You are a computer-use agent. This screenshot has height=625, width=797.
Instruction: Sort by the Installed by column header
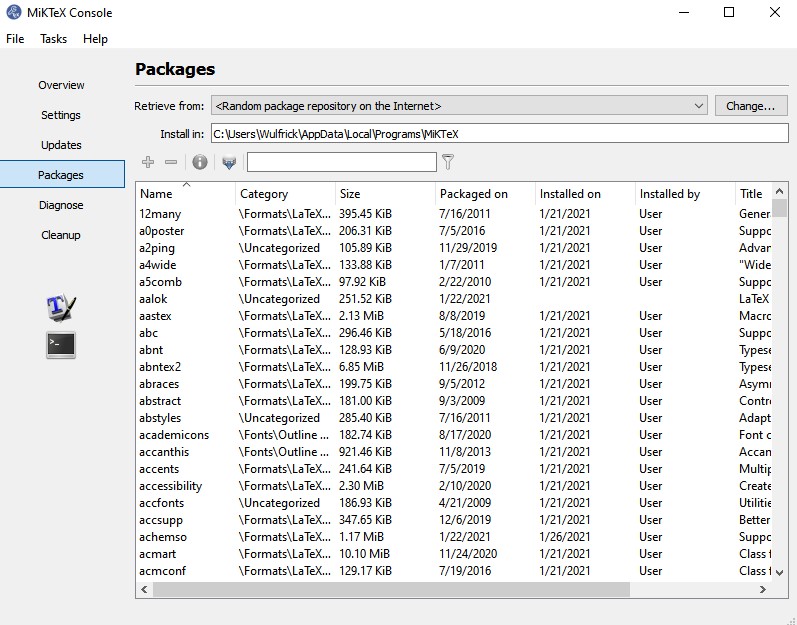pos(685,194)
